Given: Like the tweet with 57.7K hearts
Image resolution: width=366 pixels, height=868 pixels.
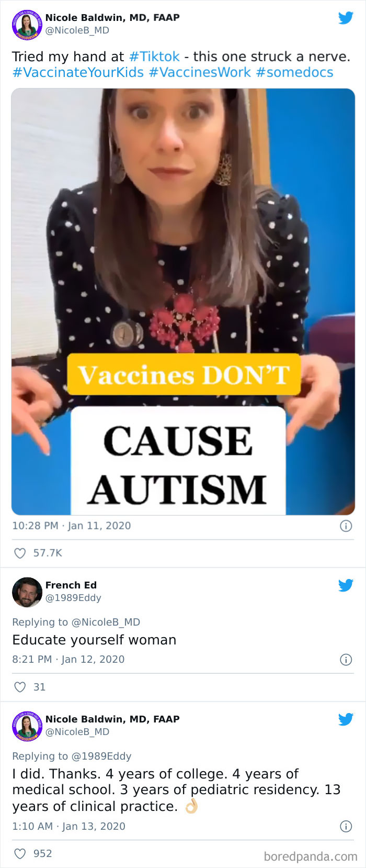Looking at the screenshot, I should 20,553.
